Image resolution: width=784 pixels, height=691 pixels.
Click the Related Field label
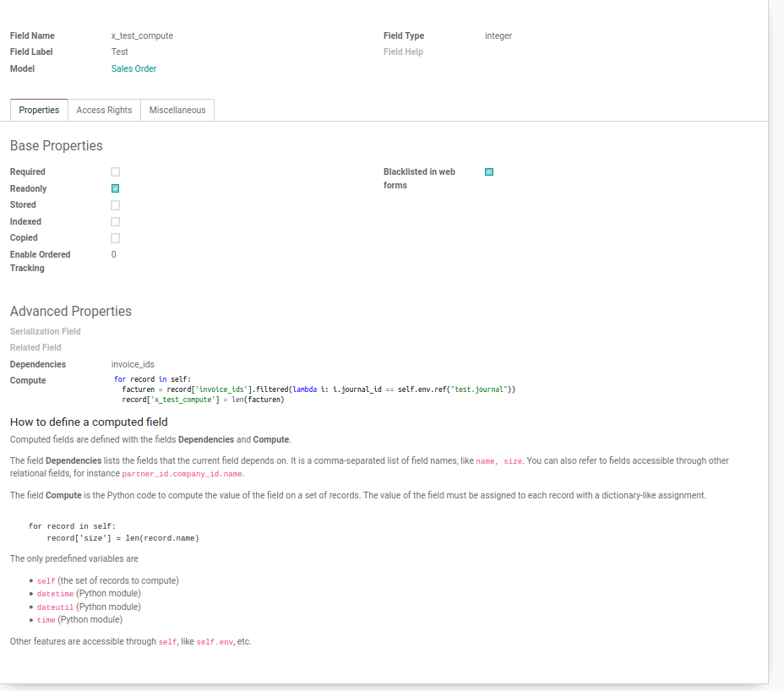pos(35,347)
